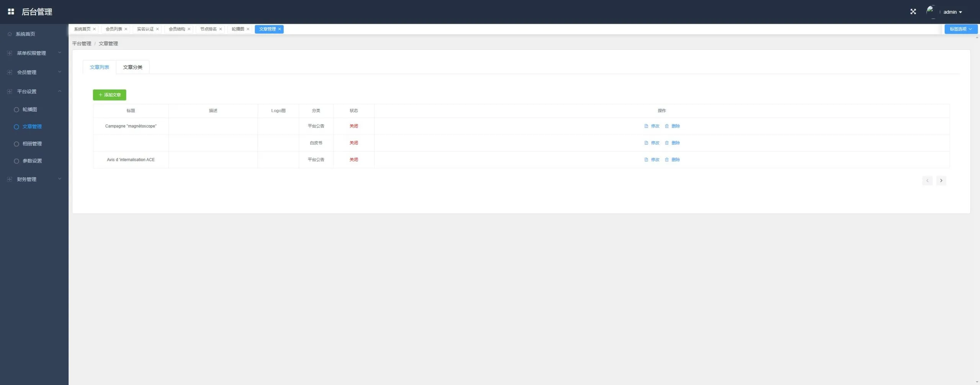This screenshot has width=980, height=385.
Task: Close the 轮播图 tab
Action: (x=248, y=29)
